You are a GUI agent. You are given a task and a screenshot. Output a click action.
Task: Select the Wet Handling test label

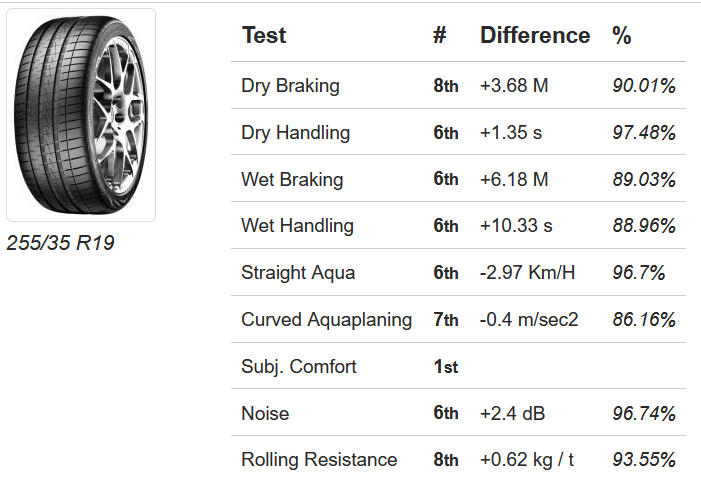point(297,226)
